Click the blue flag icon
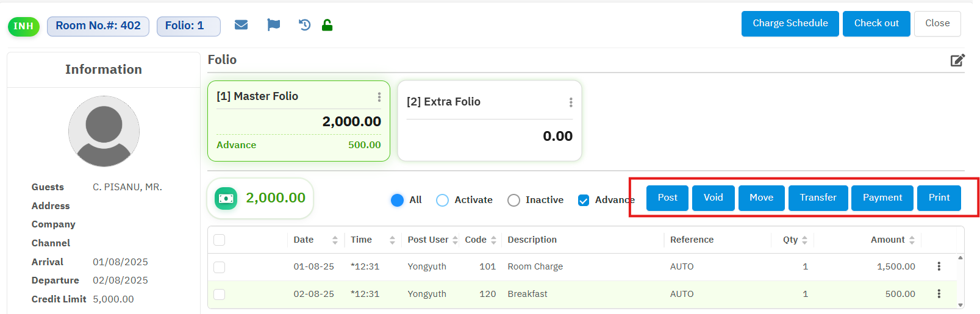Image resolution: width=980 pixels, height=314 pixels. [x=274, y=25]
